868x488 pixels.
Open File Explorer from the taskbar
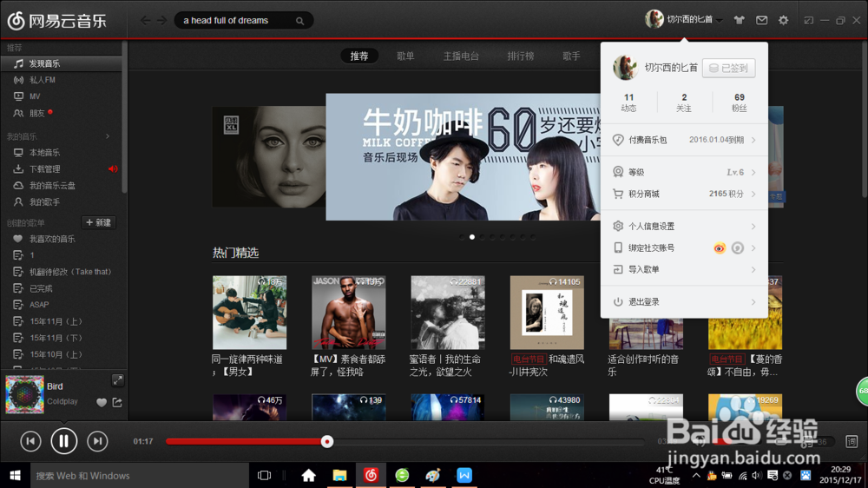[x=339, y=475]
